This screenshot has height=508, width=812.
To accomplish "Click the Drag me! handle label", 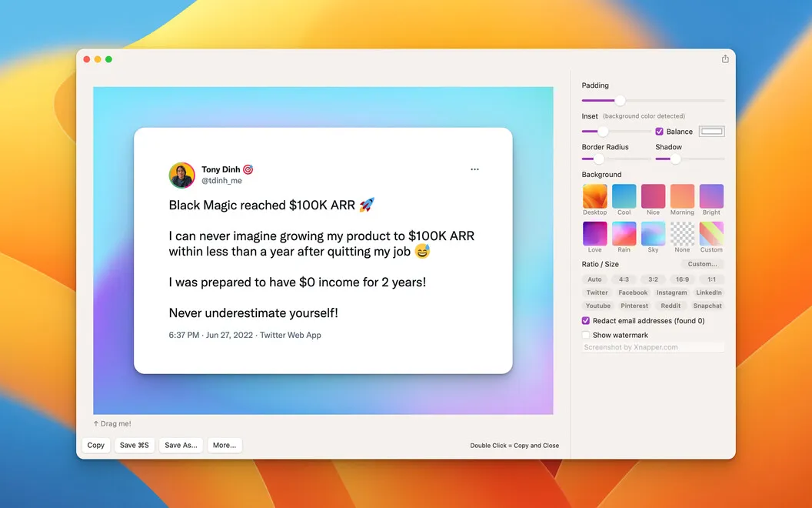I will coord(112,423).
